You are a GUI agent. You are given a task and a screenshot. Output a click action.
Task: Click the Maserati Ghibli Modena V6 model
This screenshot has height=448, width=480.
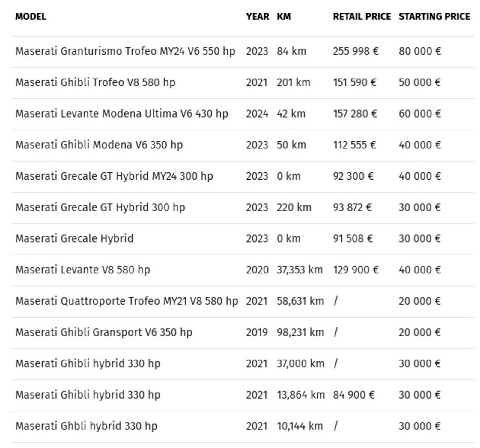[99, 145]
